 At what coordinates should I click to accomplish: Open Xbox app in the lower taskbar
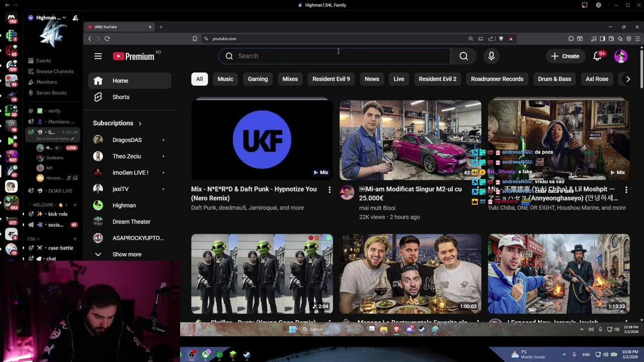click(206, 354)
